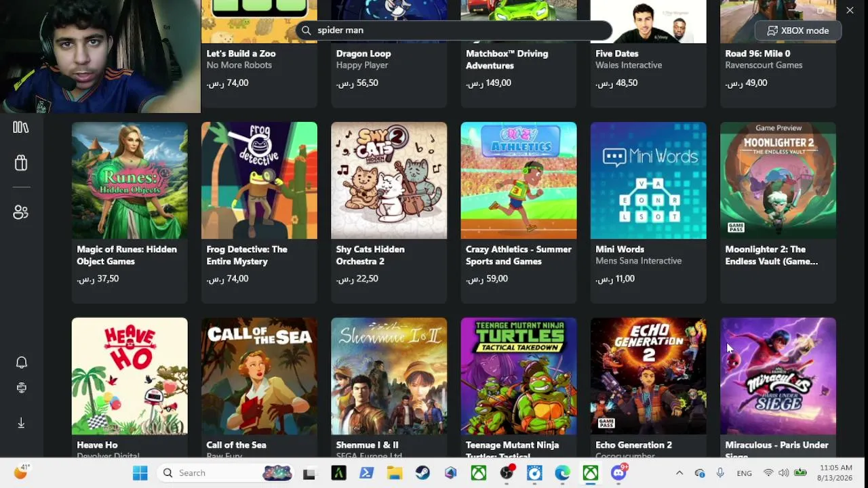Click the "Dragon Loop" game title

pyautogui.click(x=363, y=54)
